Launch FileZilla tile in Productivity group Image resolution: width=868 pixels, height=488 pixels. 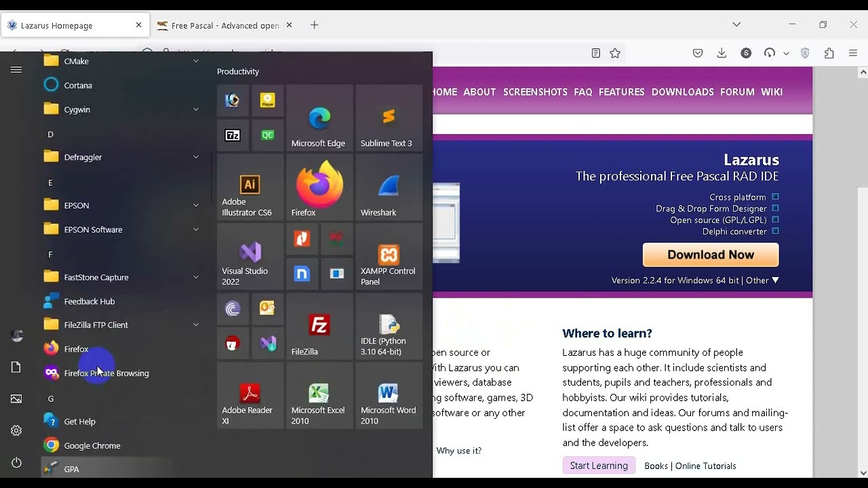point(319,326)
